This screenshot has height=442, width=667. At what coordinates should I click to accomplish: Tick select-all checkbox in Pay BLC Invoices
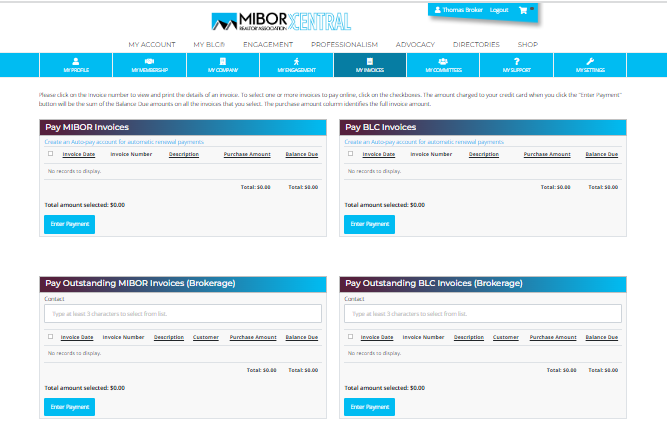[x=351, y=154]
